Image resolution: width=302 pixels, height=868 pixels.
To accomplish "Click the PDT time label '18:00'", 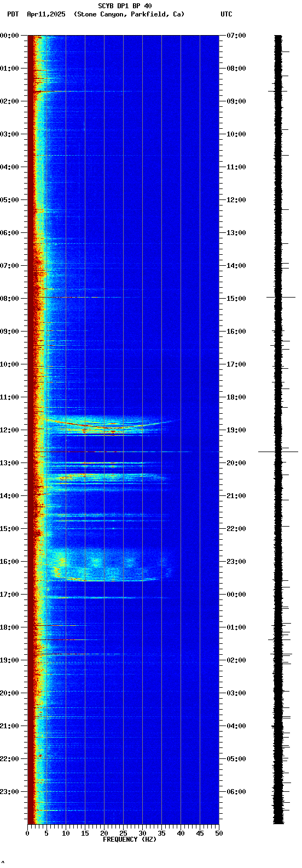I will click(10, 627).
